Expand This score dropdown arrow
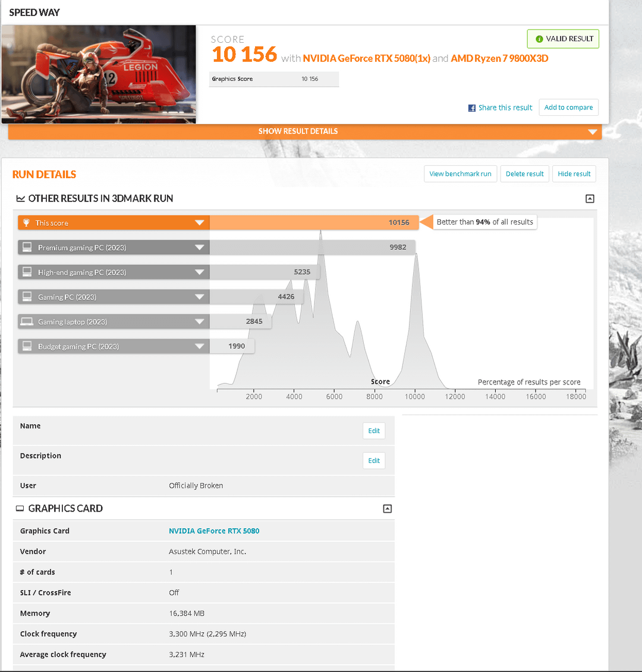642x672 pixels. pyautogui.click(x=199, y=223)
